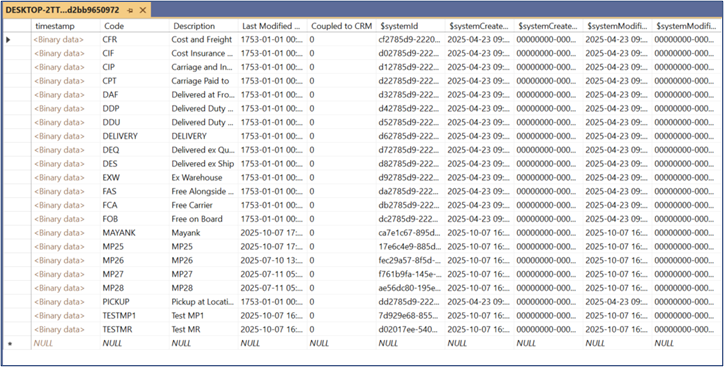The height and width of the screenshot is (367, 724).
Task: Click the DDP code cell
Action: point(135,109)
